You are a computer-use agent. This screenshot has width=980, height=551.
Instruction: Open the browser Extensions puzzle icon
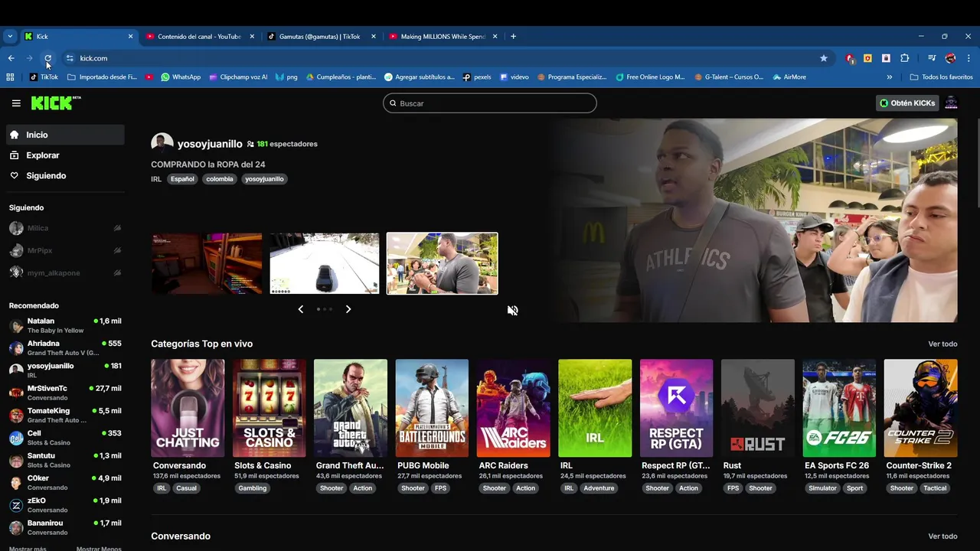pyautogui.click(x=905, y=58)
